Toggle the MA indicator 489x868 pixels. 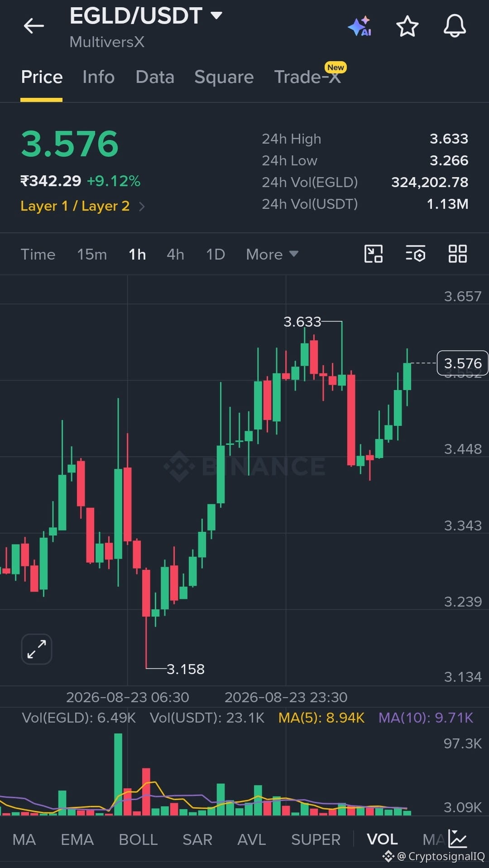tap(24, 839)
